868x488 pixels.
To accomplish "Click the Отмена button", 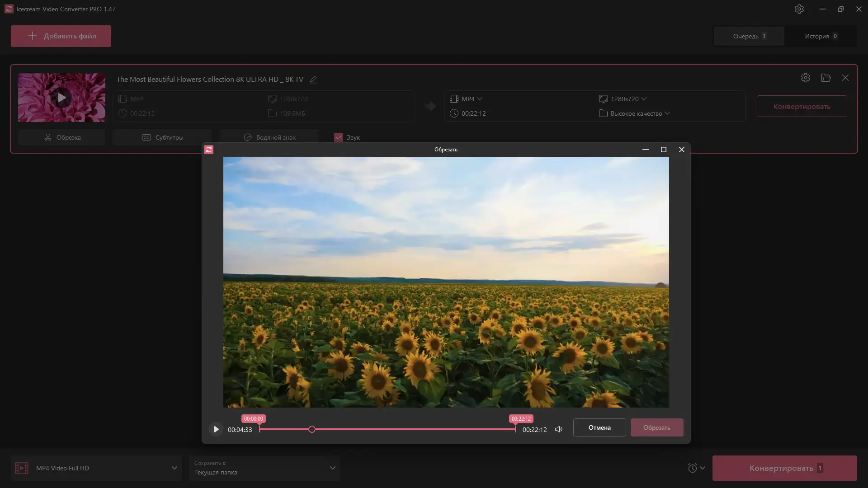I will (x=599, y=427).
